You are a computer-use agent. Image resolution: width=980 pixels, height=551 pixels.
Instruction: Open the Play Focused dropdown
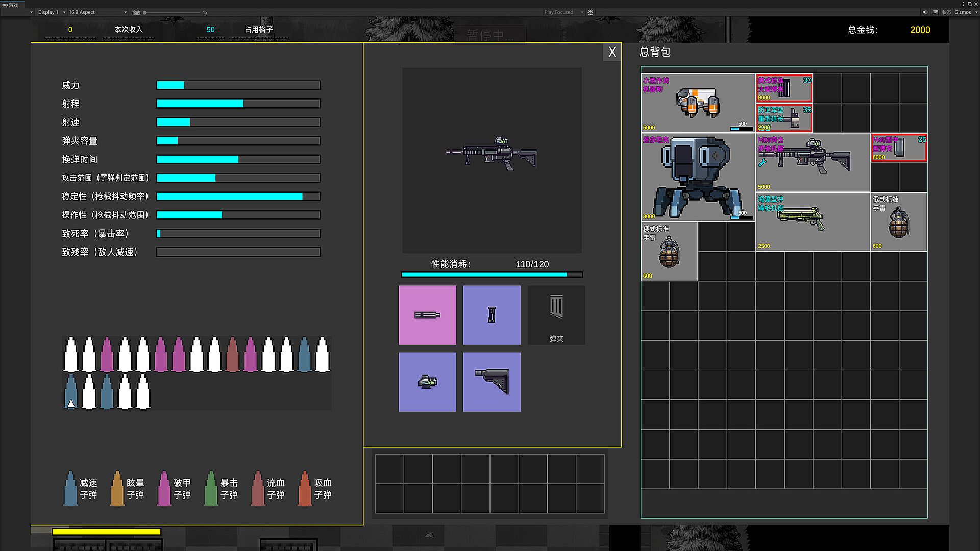point(561,12)
